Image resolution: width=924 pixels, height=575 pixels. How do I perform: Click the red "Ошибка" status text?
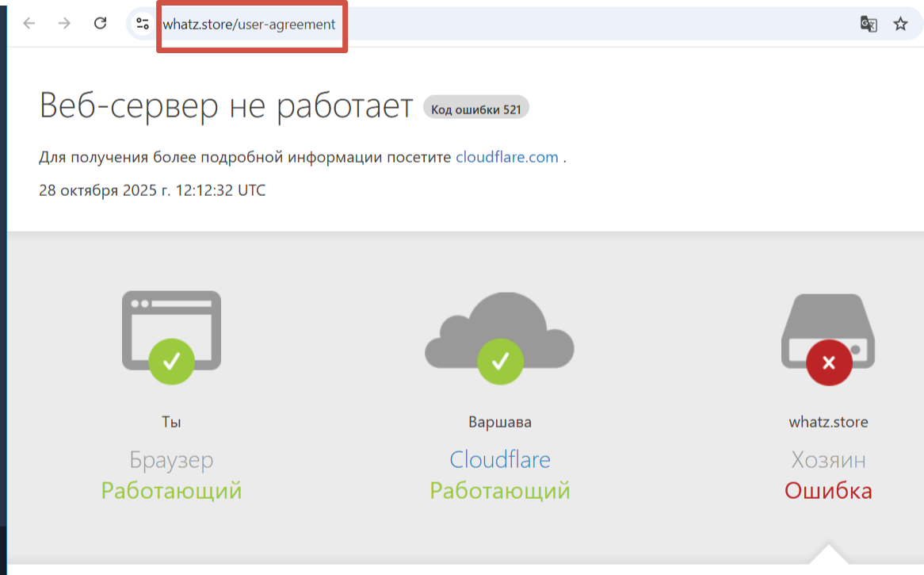click(828, 490)
